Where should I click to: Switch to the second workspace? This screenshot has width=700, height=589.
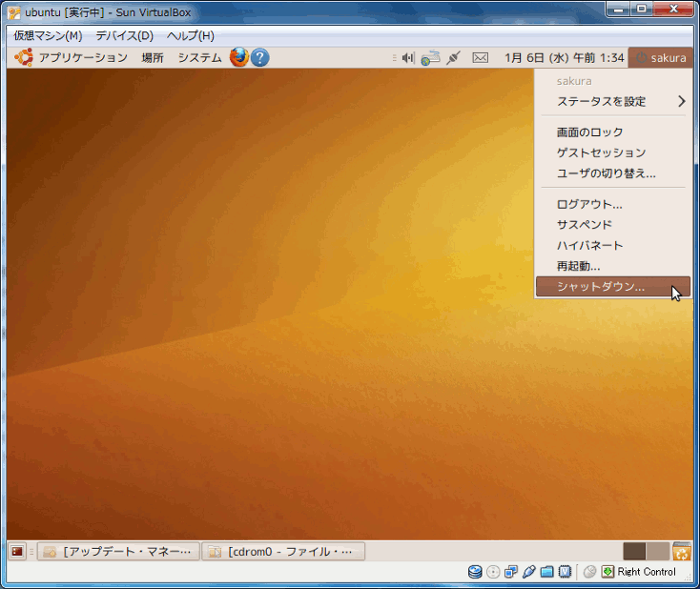658,551
